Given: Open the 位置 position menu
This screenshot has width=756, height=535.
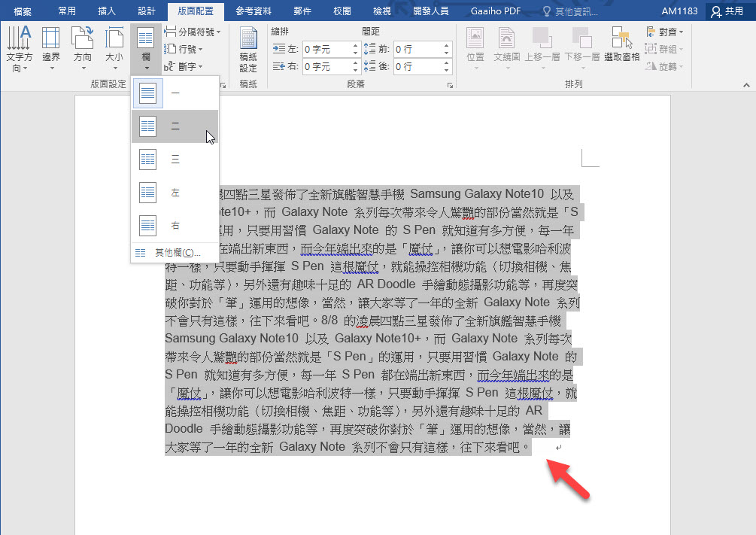Looking at the screenshot, I should 475,49.
